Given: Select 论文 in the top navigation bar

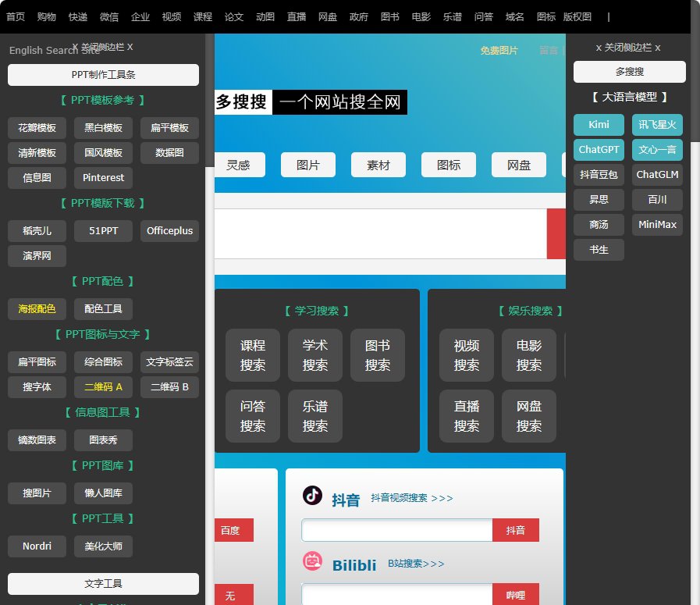Looking at the screenshot, I should [x=234, y=17].
